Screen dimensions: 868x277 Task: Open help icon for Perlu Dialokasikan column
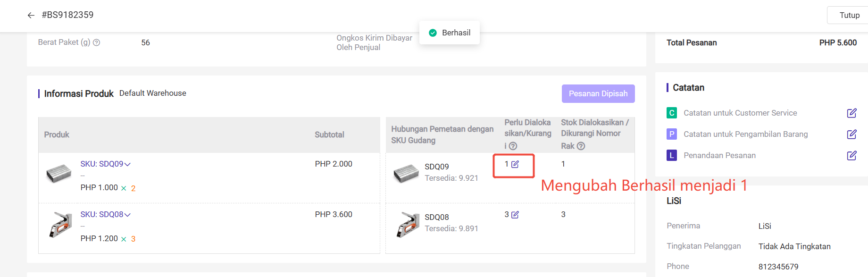click(513, 146)
